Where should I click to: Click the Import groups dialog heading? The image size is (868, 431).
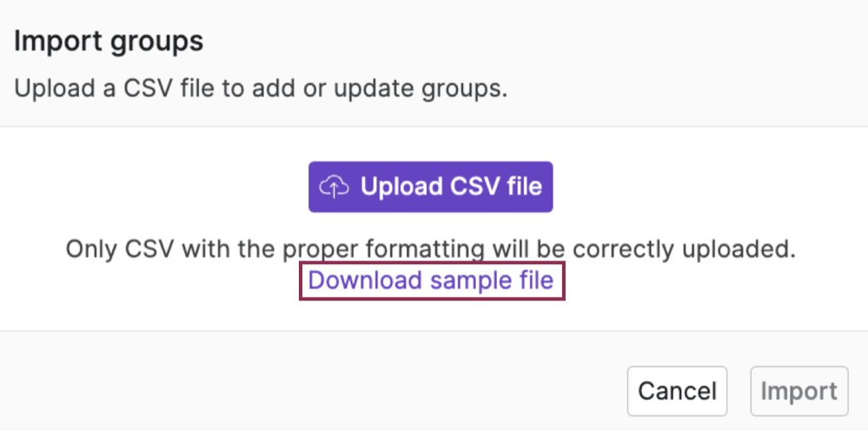tap(109, 42)
